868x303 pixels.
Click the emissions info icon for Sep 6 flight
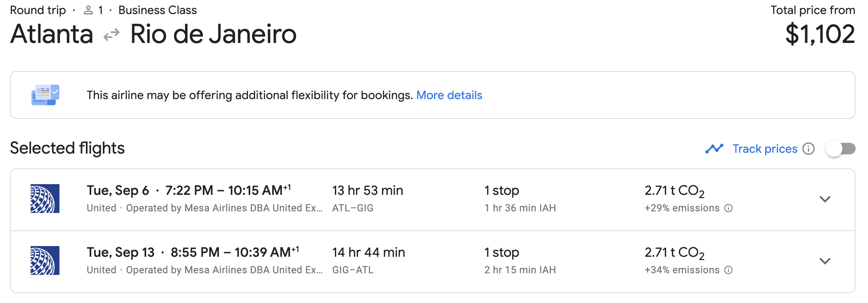tap(728, 208)
